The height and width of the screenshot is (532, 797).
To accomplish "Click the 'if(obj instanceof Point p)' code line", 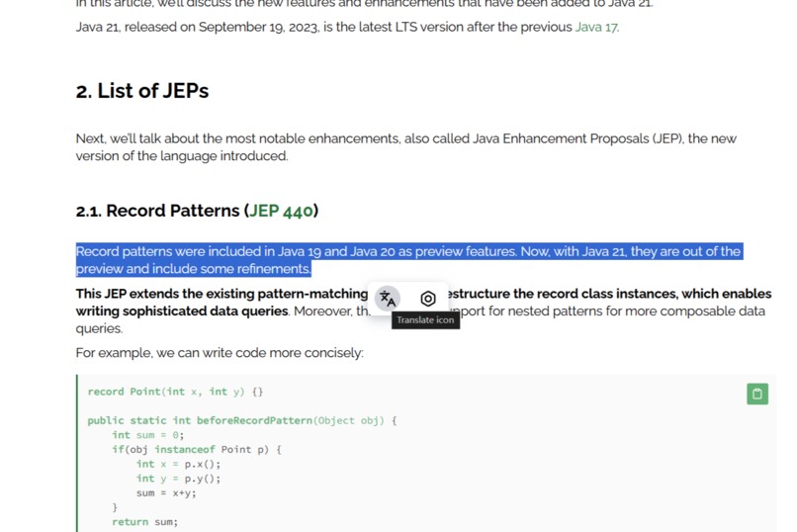I will [x=197, y=449].
